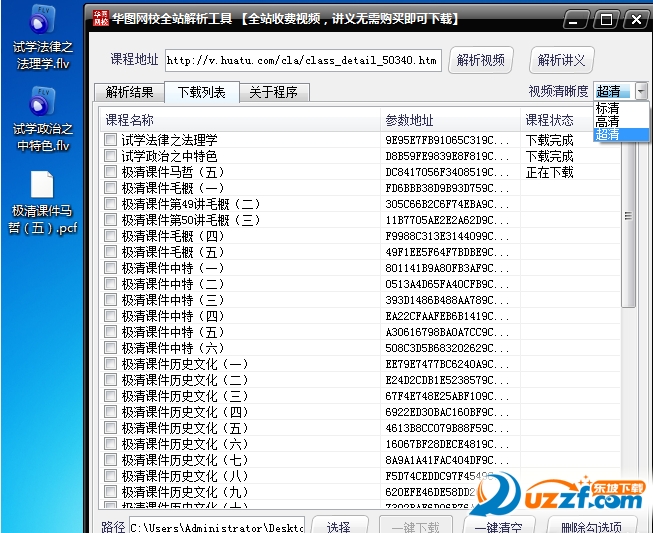Click the 课程地址 URL input field
The height and width of the screenshot is (533, 653).
[302, 61]
